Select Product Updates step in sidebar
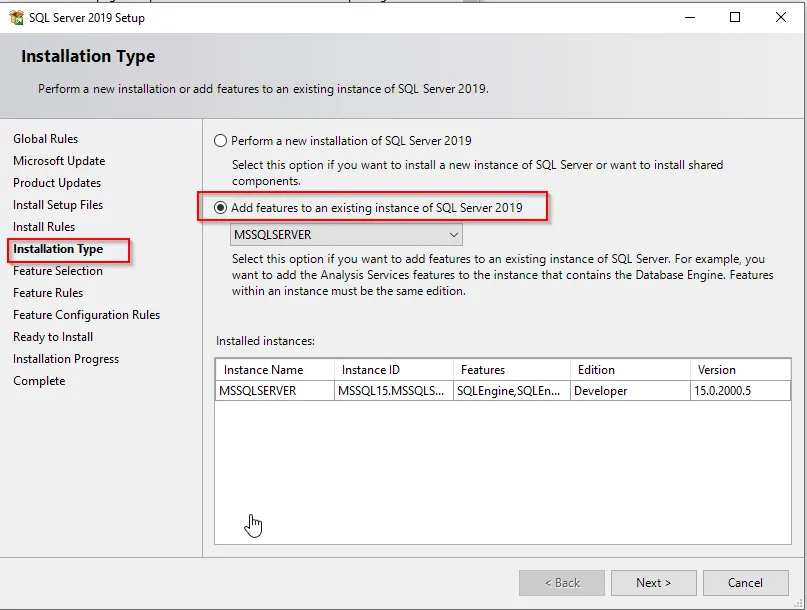Viewport: 807px width, 610px height. (57, 183)
